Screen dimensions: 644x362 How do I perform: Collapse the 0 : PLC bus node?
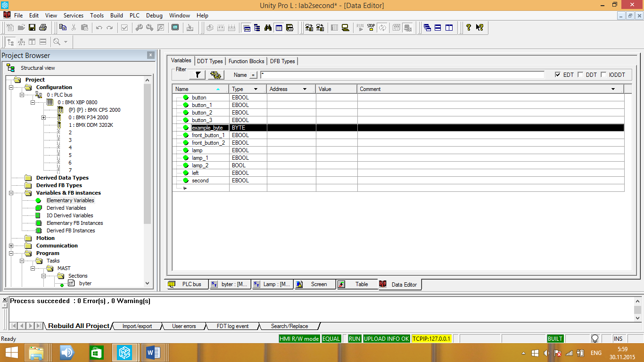[22, 95]
